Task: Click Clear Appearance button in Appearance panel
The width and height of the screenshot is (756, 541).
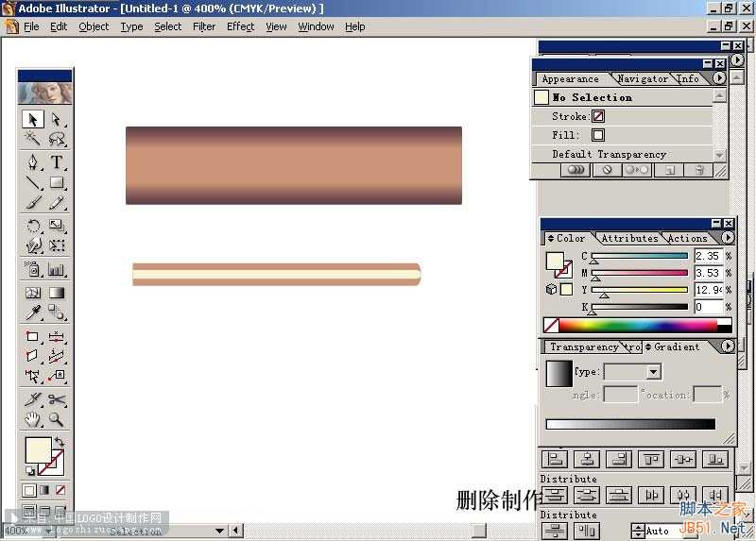Action: click(607, 170)
